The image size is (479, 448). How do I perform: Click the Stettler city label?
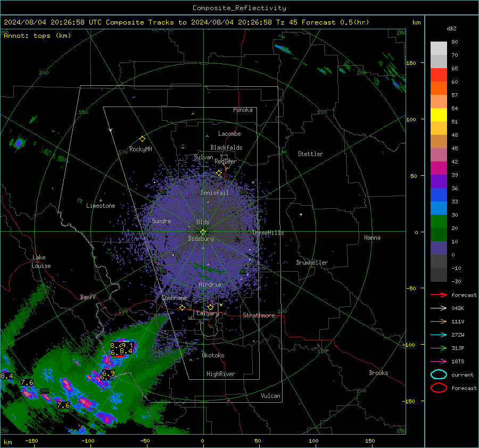click(310, 154)
